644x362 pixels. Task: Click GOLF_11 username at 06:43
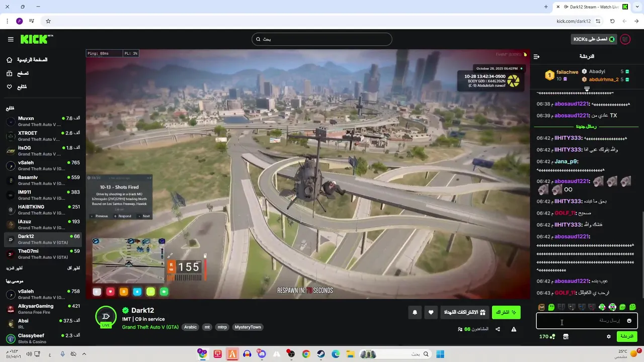[x=565, y=293]
